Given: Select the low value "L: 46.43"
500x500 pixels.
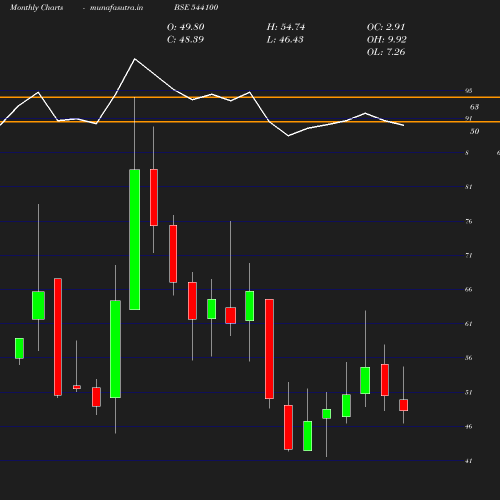Looking at the screenshot, I should (285, 40).
